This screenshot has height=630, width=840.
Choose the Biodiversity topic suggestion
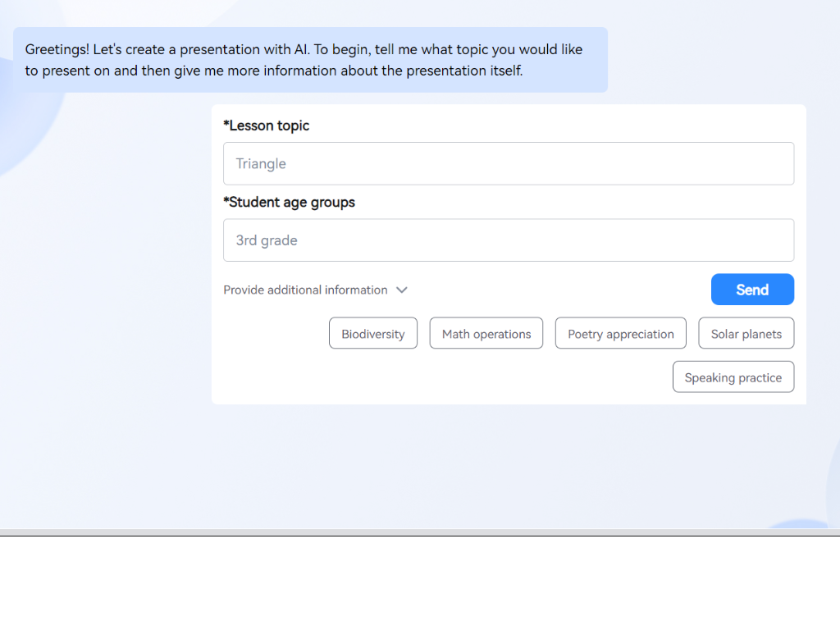(373, 334)
